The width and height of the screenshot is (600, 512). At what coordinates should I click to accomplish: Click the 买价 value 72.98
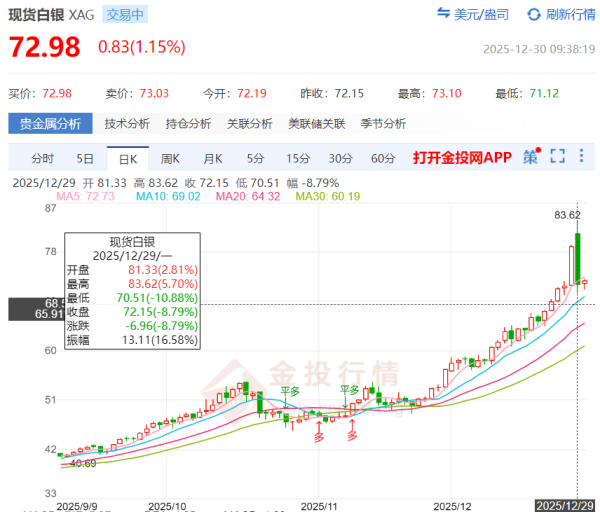click(x=57, y=93)
